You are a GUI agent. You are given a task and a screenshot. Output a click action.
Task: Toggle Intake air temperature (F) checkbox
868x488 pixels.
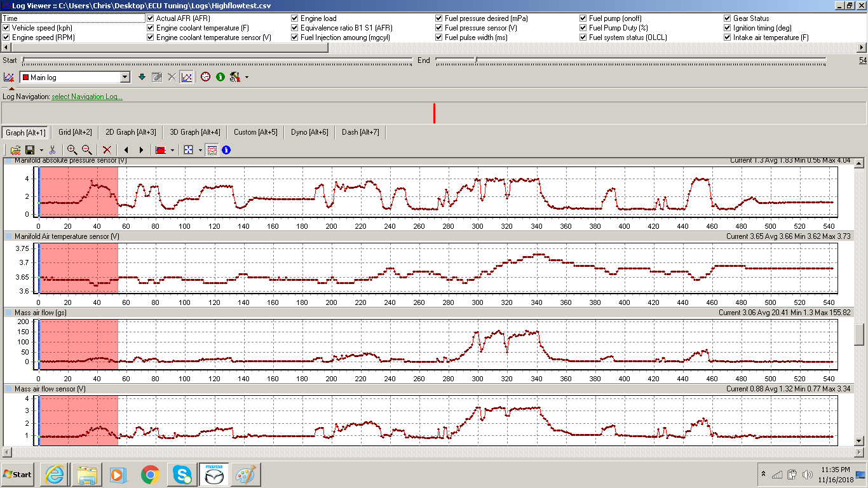728,37
